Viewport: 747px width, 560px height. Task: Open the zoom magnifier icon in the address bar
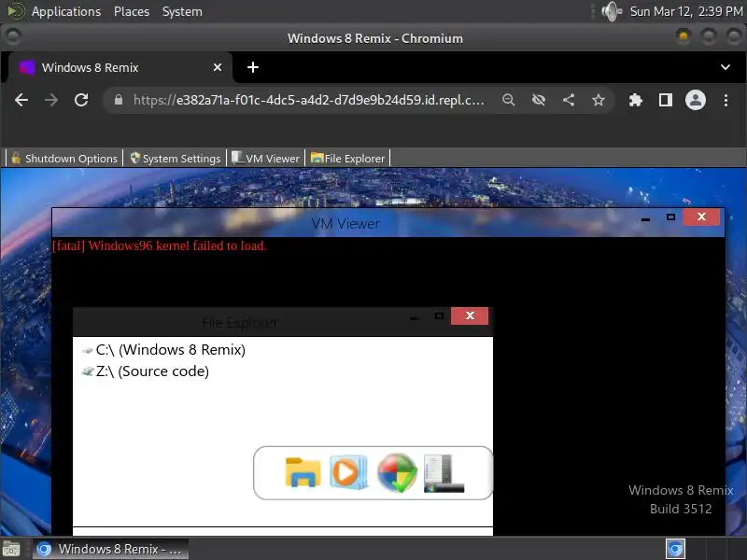tap(508, 100)
